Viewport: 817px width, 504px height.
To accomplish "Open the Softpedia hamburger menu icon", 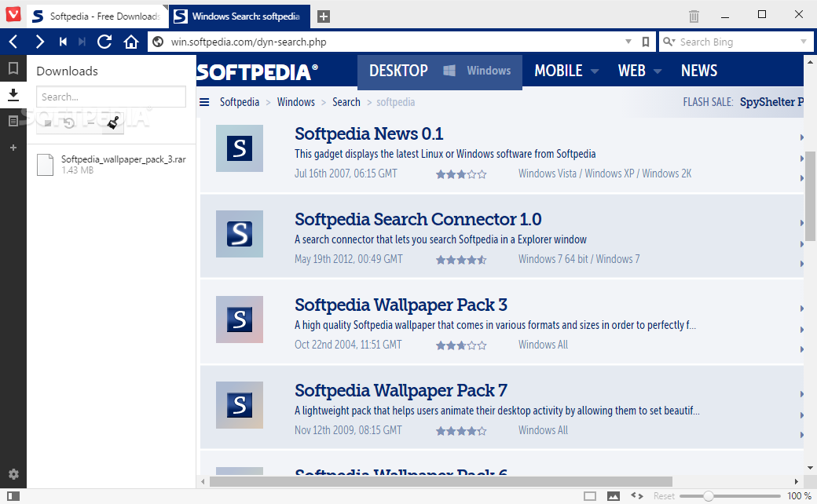I will (204, 102).
